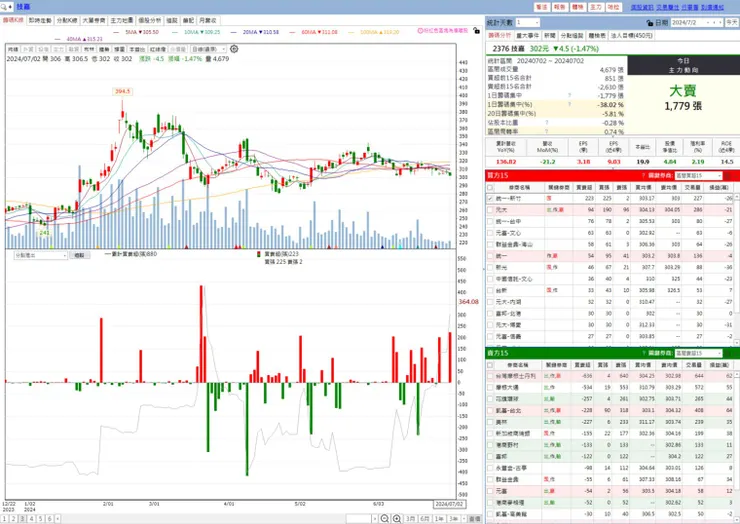
Task: Switch to the 個股分析 tab
Action: pyautogui.click(x=149, y=20)
